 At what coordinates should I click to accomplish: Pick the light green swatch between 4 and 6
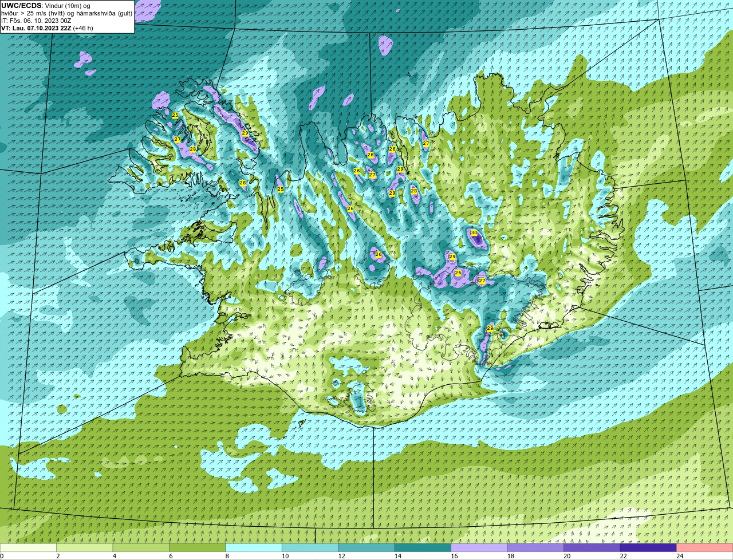click(141, 548)
